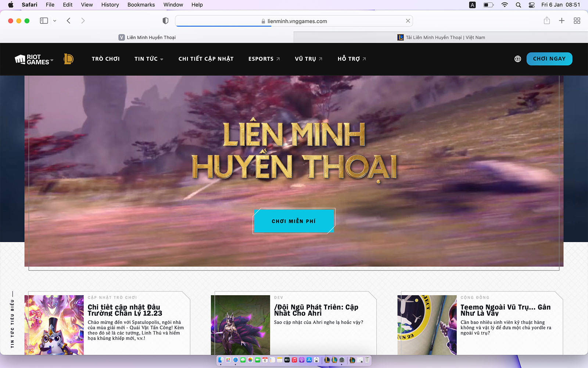
Task: Open Teemo space article thumbnail
Action: [x=427, y=325]
